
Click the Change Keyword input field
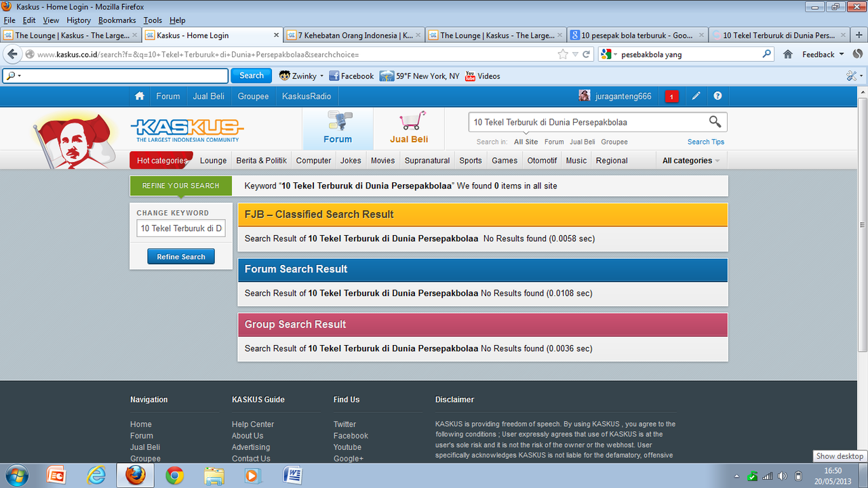tap(181, 228)
